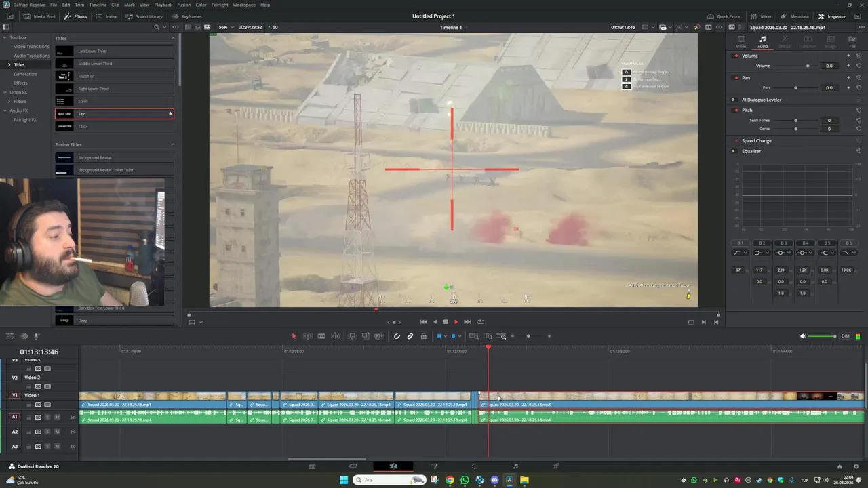
Task: Add a blue timeline flag
Action: click(x=439, y=336)
